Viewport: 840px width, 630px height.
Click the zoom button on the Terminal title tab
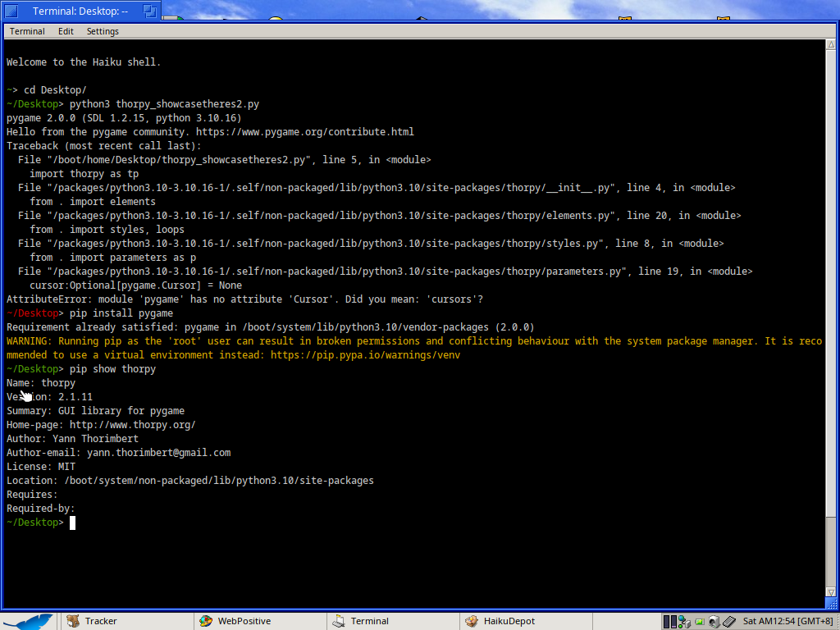tap(149, 11)
